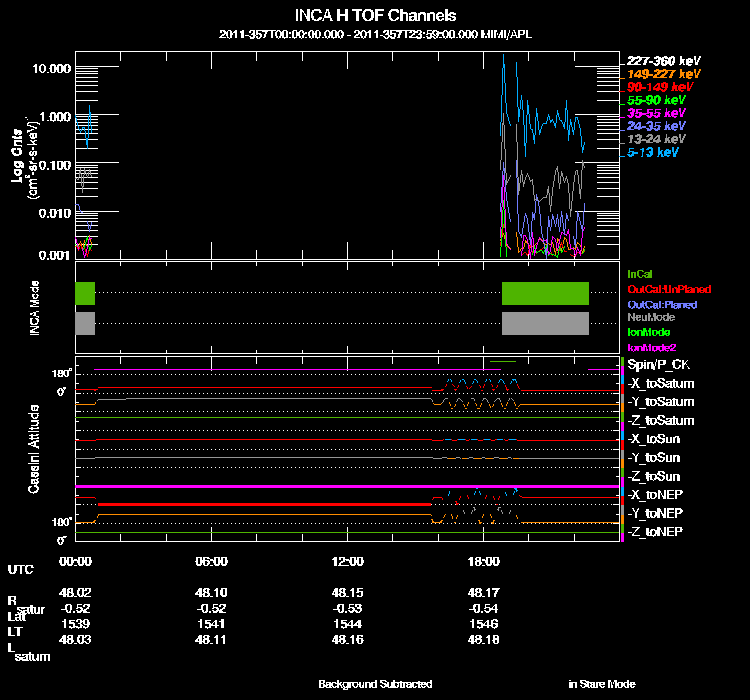750x700 pixels.
Task: Click the 12:00 UTC time axis label
Action: (x=347, y=561)
